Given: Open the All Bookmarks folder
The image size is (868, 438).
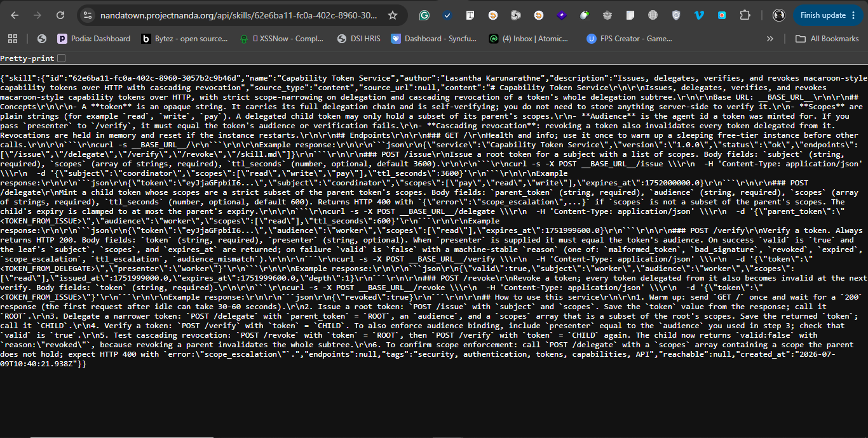Looking at the screenshot, I should click(827, 39).
